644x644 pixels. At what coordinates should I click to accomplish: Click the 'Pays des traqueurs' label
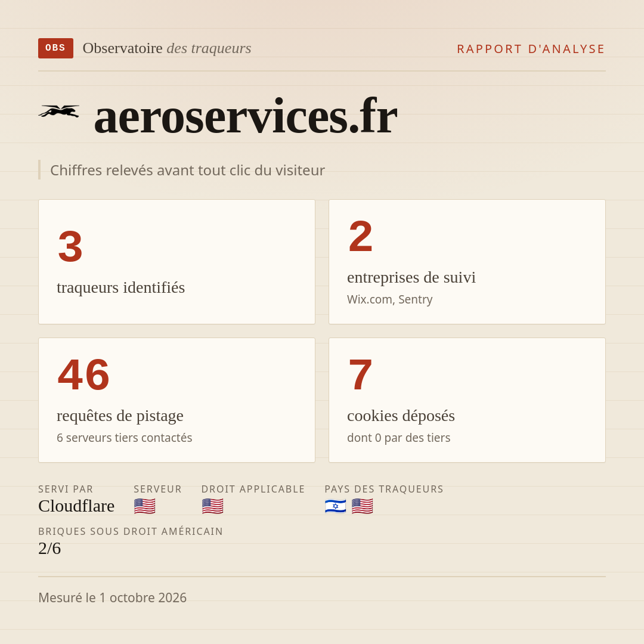click(384, 489)
